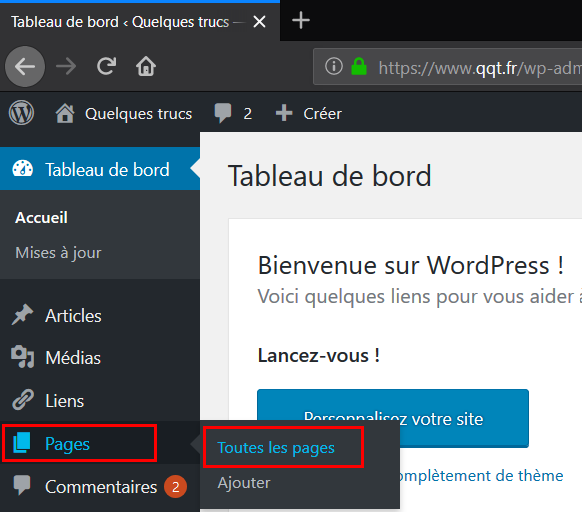Open site information icon in address bar
The image size is (582, 512).
coord(334,66)
